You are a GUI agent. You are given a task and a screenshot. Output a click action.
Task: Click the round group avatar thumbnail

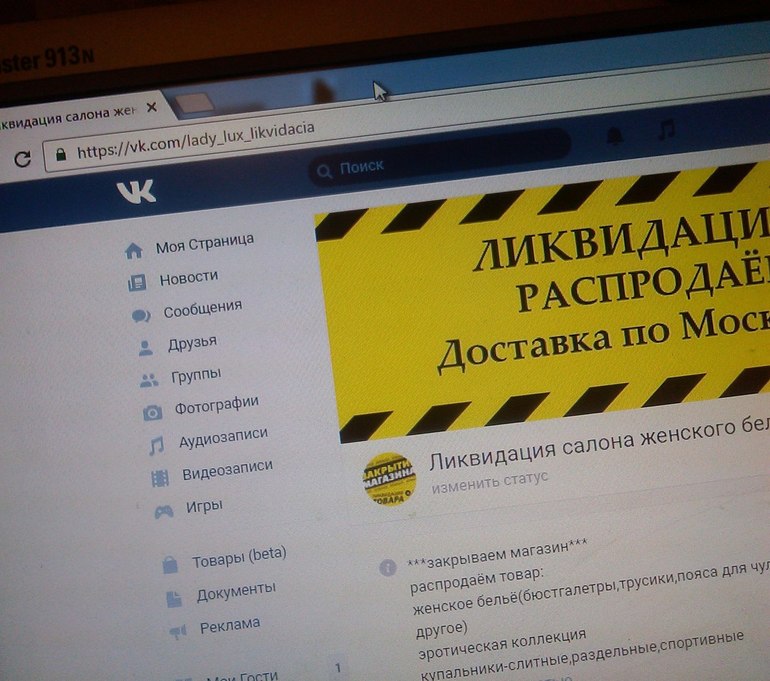pyautogui.click(x=389, y=478)
